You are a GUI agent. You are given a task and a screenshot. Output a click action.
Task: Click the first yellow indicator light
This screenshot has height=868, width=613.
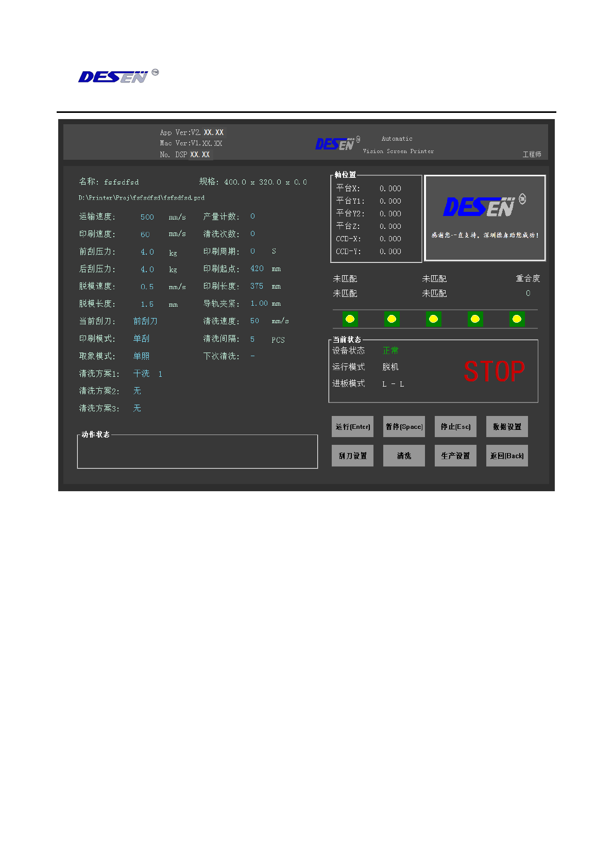(x=350, y=319)
